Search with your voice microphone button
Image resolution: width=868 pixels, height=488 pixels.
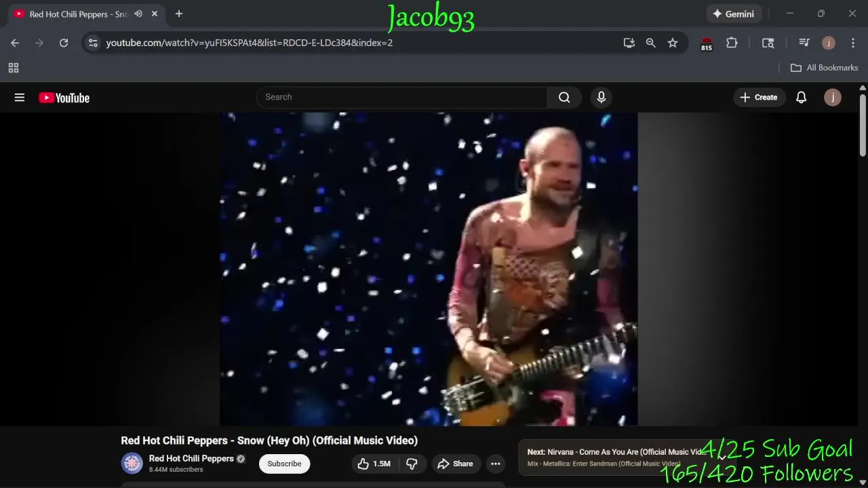click(601, 97)
